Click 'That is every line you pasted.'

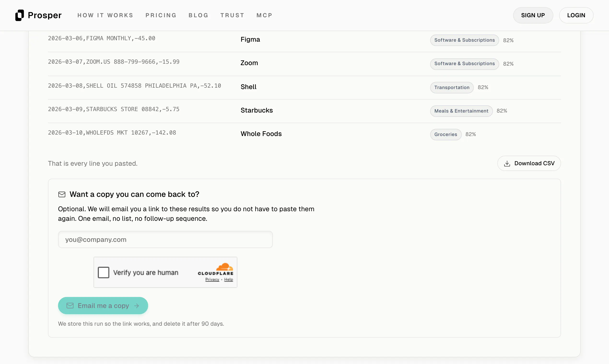click(93, 164)
